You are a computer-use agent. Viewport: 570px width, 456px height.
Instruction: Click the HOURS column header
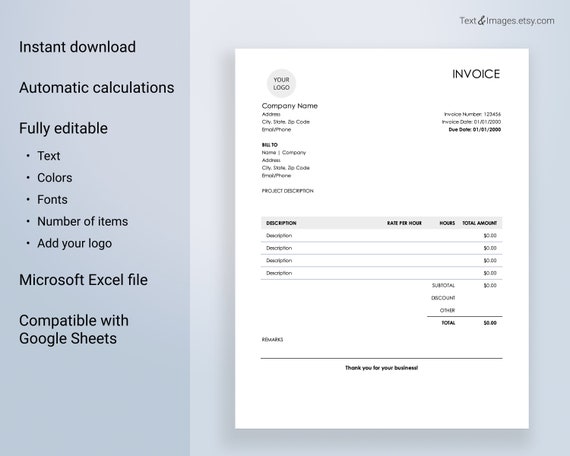[x=447, y=223]
